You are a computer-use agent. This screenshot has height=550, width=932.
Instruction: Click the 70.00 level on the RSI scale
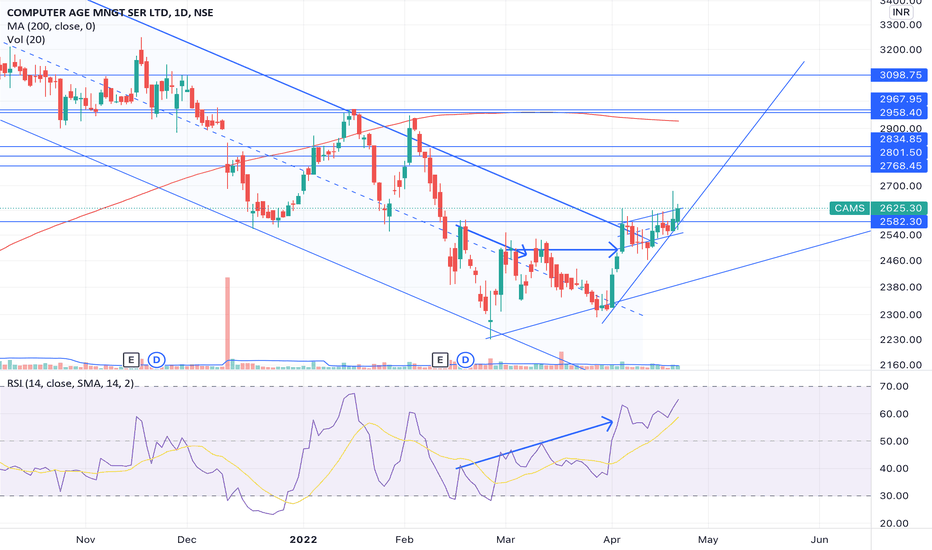pyautogui.click(x=894, y=386)
